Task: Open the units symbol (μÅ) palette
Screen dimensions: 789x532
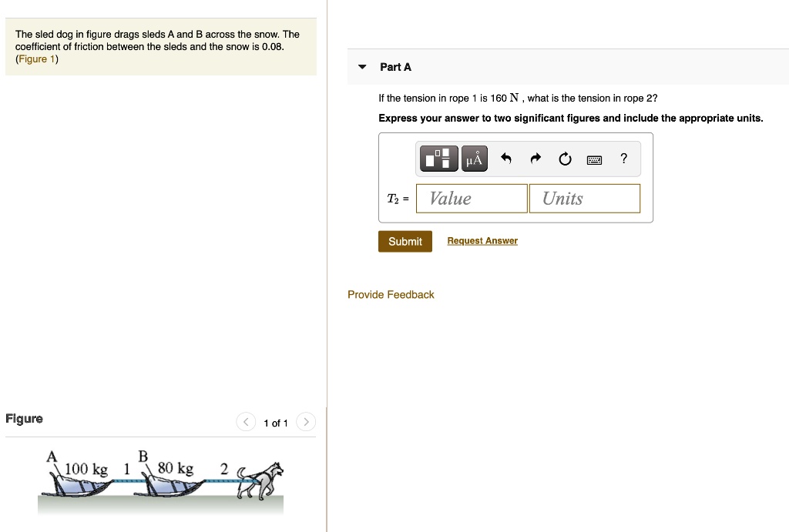Action: click(x=473, y=159)
